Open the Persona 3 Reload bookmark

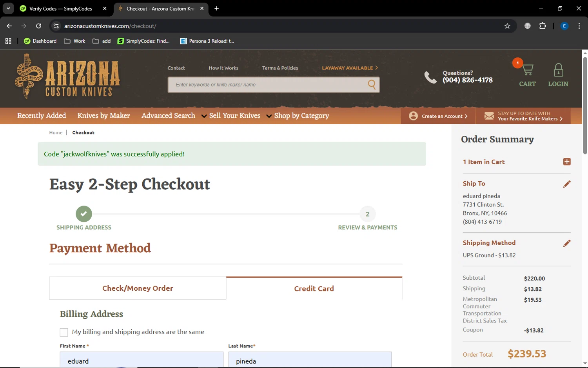207,41
